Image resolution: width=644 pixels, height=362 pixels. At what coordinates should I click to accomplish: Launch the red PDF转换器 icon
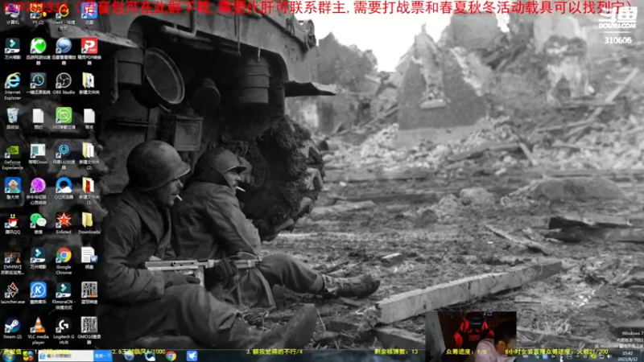[x=89, y=50]
